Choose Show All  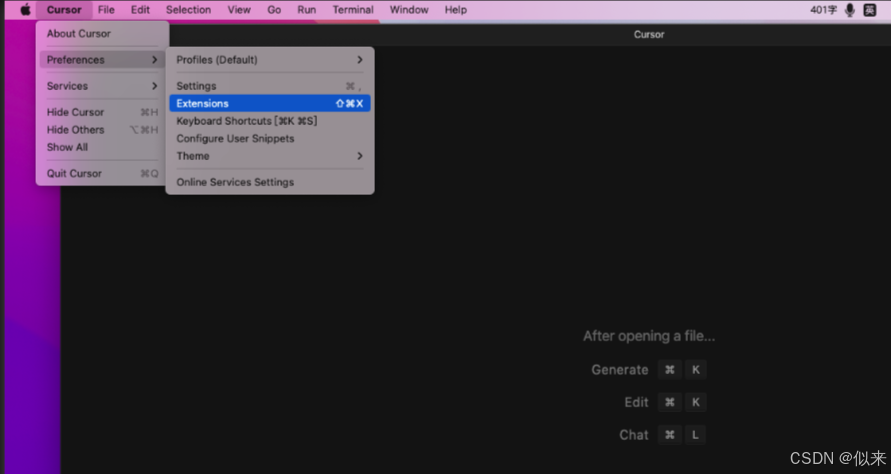tap(102, 147)
